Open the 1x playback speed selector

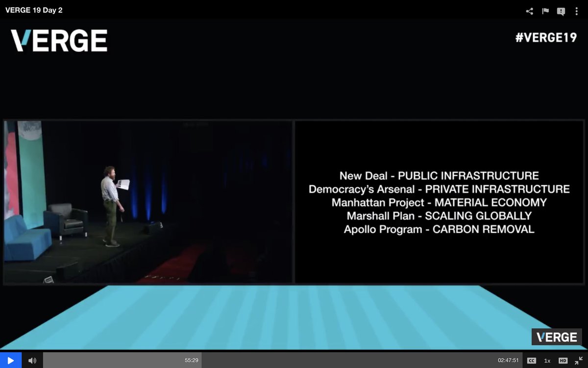tap(547, 361)
